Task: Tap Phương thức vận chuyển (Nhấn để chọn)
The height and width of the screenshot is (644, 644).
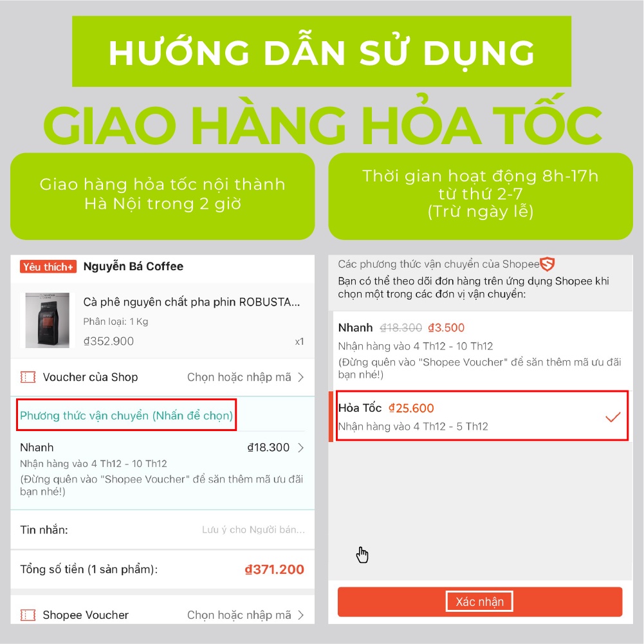Action: click(127, 415)
